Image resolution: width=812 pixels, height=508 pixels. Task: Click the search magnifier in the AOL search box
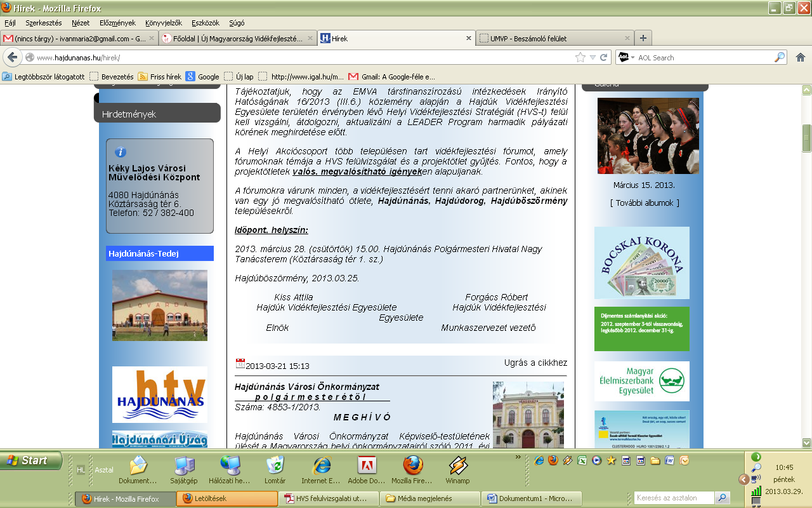pyautogui.click(x=780, y=57)
